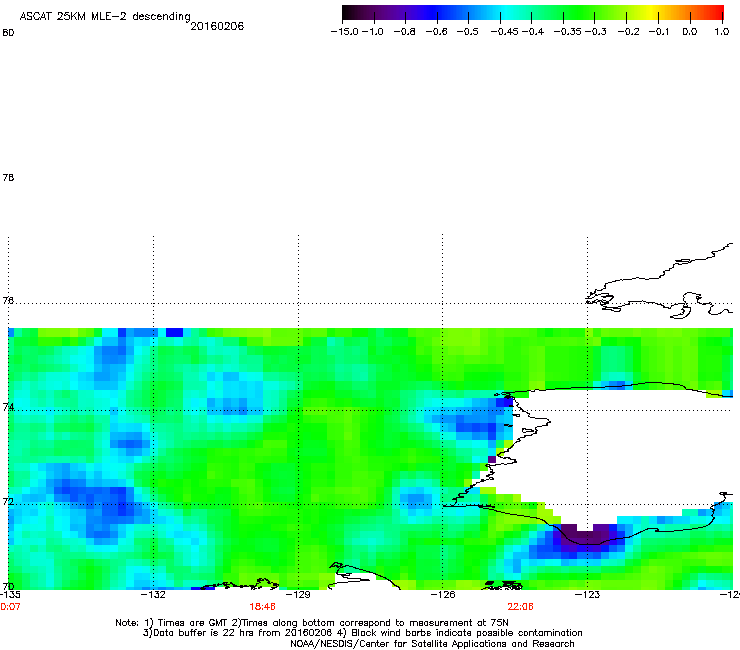Click the -0.8 color scale label

(404, 32)
